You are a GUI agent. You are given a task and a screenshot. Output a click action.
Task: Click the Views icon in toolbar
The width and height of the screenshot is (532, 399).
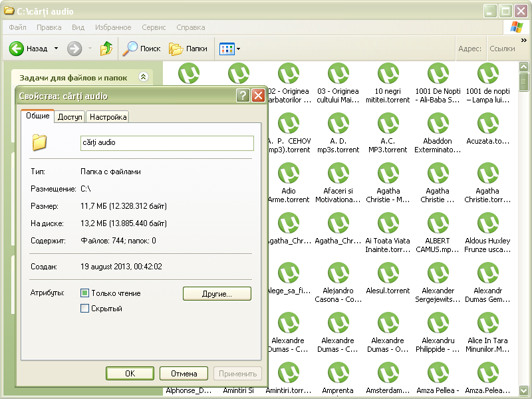pyautogui.click(x=227, y=49)
